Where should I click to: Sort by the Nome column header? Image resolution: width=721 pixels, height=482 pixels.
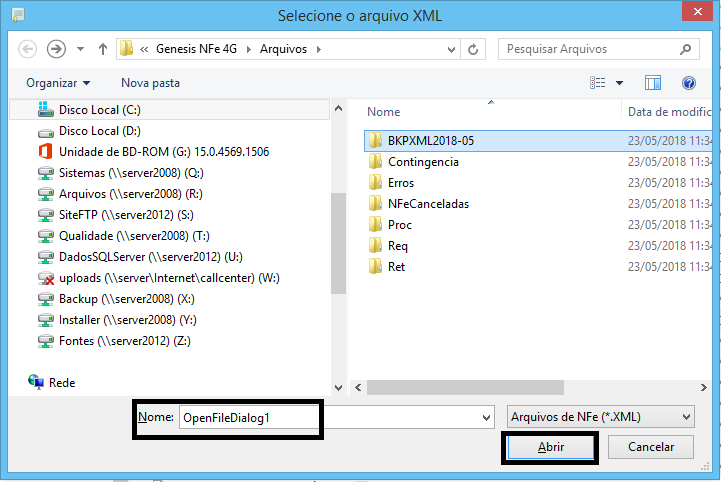[384, 112]
